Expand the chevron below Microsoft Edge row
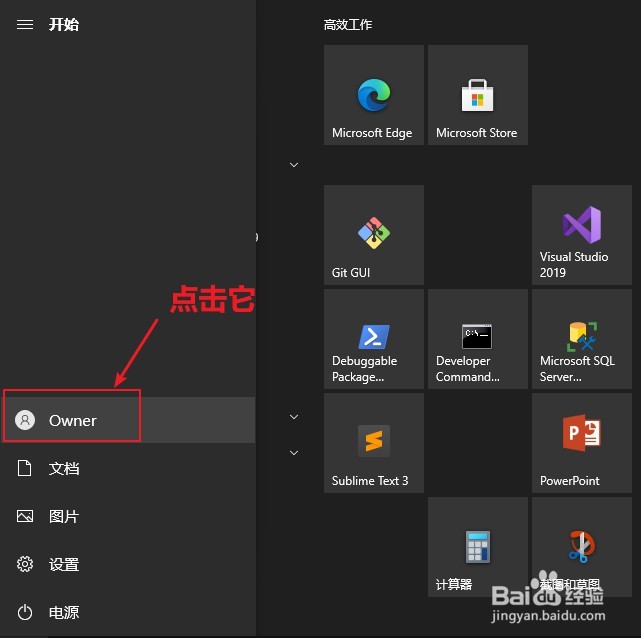 (x=294, y=165)
